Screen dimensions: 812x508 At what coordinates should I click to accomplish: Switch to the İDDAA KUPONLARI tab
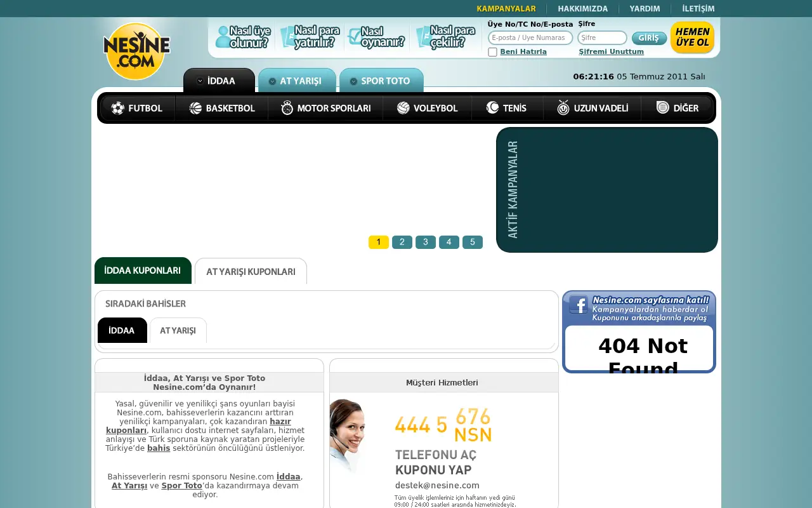pos(143,271)
